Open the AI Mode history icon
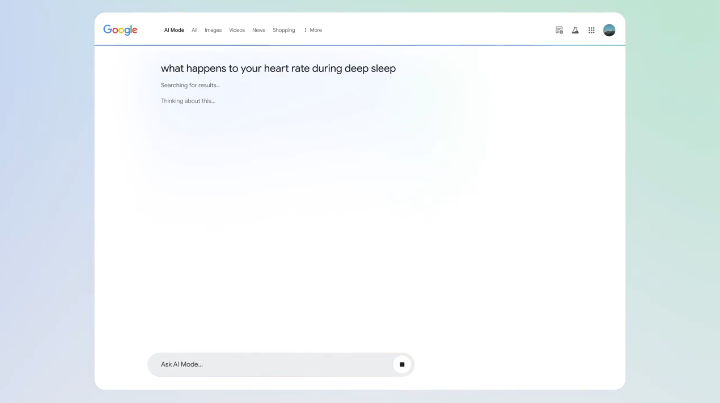 click(559, 30)
